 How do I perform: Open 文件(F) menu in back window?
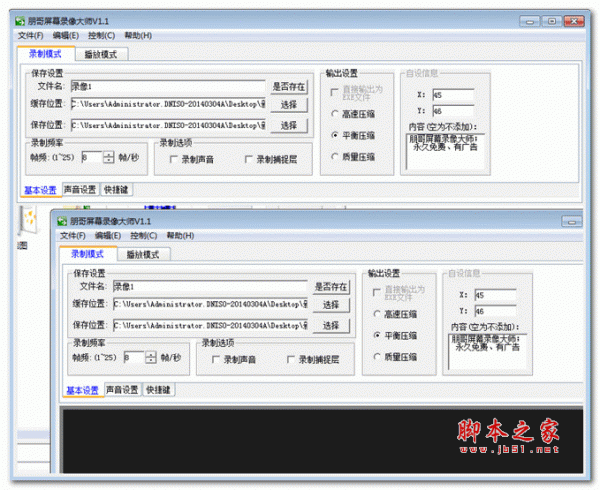point(31,36)
